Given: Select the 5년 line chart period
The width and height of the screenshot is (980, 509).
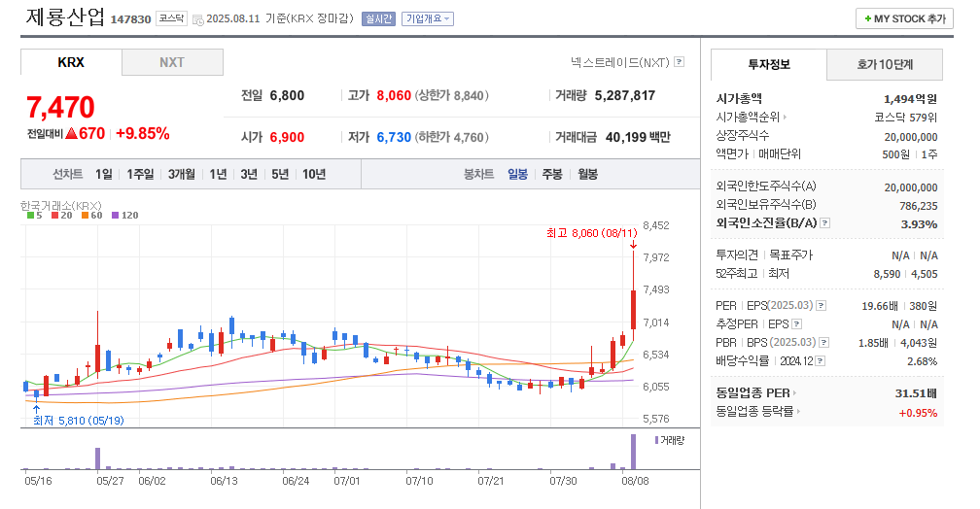Looking at the screenshot, I should pos(280,174).
